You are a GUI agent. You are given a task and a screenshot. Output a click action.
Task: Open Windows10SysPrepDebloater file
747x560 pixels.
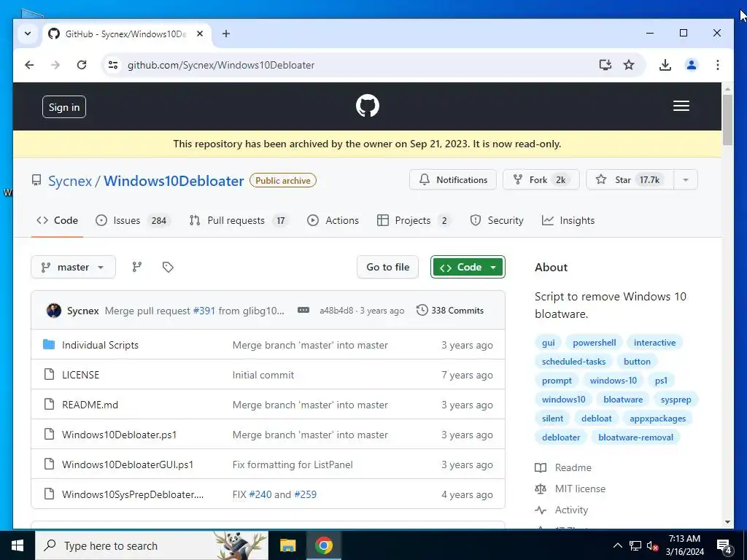[133, 495]
